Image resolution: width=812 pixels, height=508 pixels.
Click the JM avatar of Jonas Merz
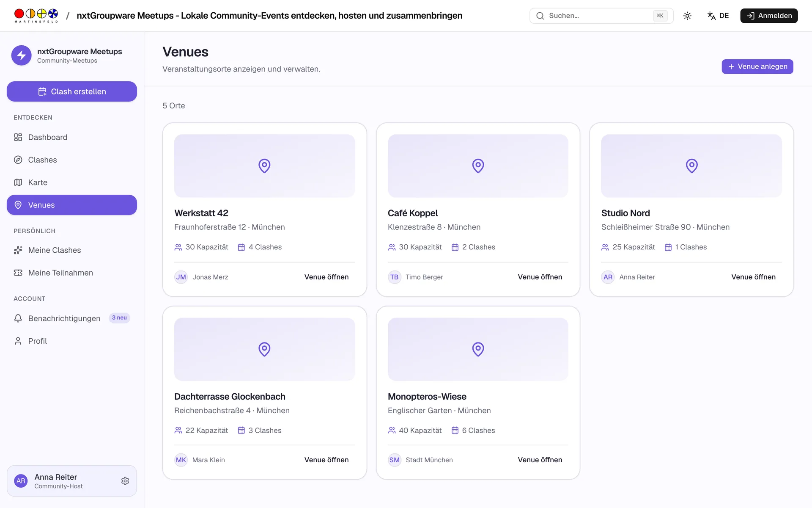(x=181, y=277)
